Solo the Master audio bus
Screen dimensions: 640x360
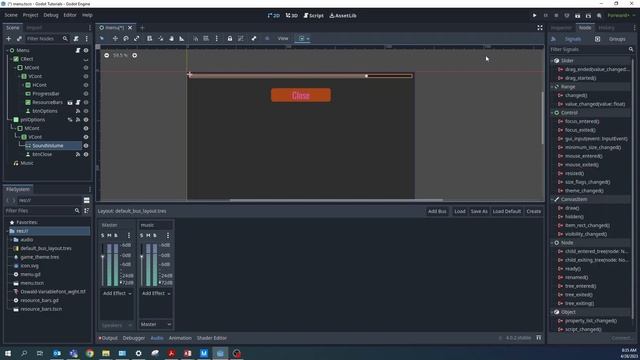tap(102, 236)
